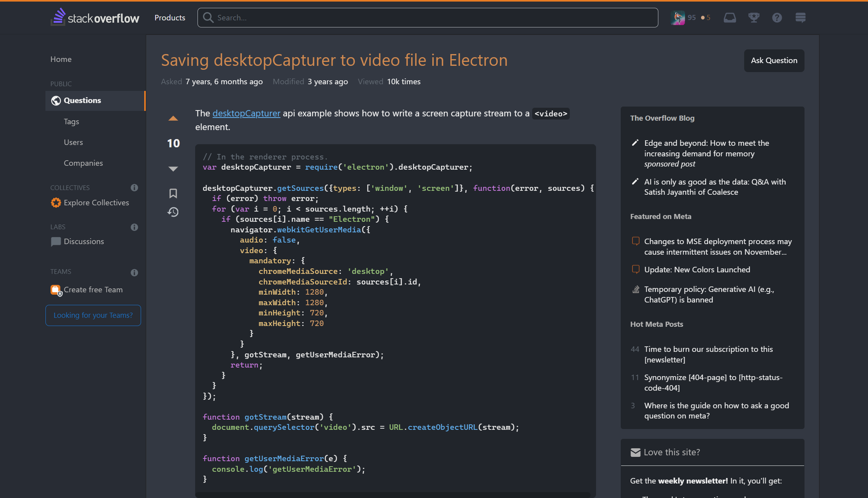
Task: View achievements via the trophy icon
Action: (754, 18)
